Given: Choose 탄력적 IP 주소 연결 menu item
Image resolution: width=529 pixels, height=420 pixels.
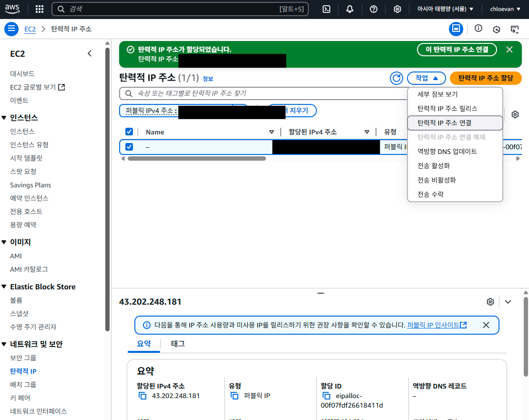Looking at the screenshot, I should [455, 123].
